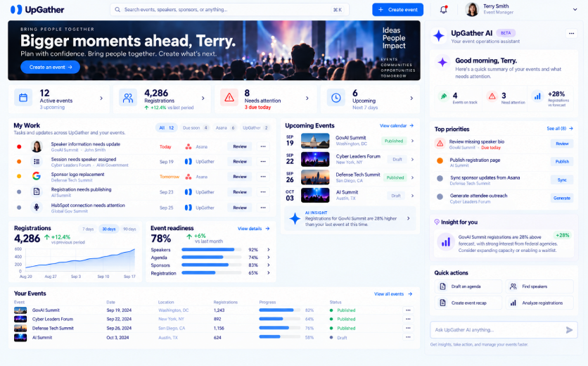Open more options for Sponsor logo replacement task
This screenshot has height=366, width=588.
pyautogui.click(x=263, y=177)
